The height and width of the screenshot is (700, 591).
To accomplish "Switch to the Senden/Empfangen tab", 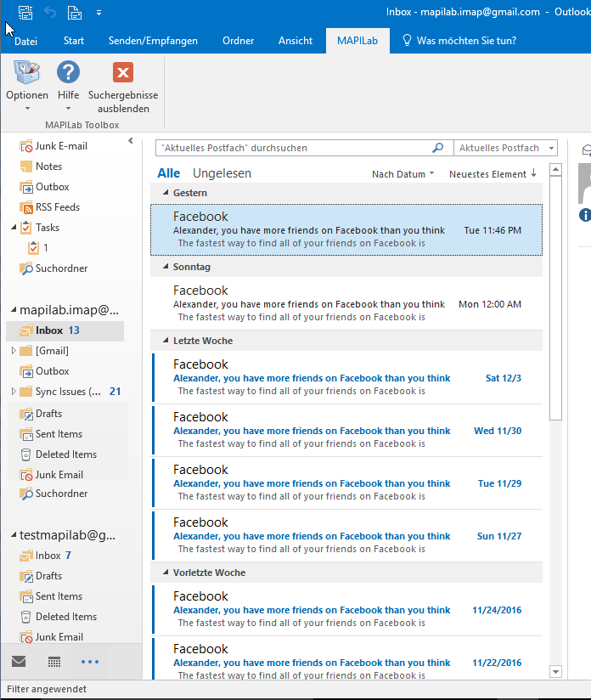I will pos(153,41).
